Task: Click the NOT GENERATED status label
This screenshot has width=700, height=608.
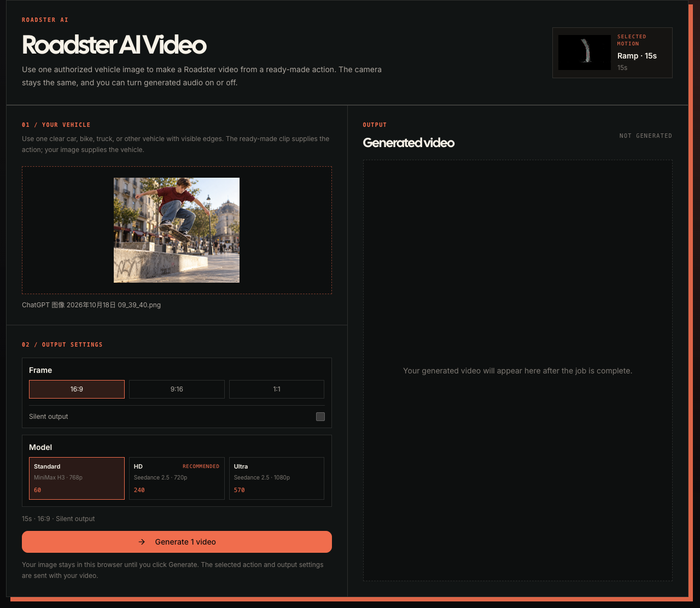Action: tap(646, 136)
